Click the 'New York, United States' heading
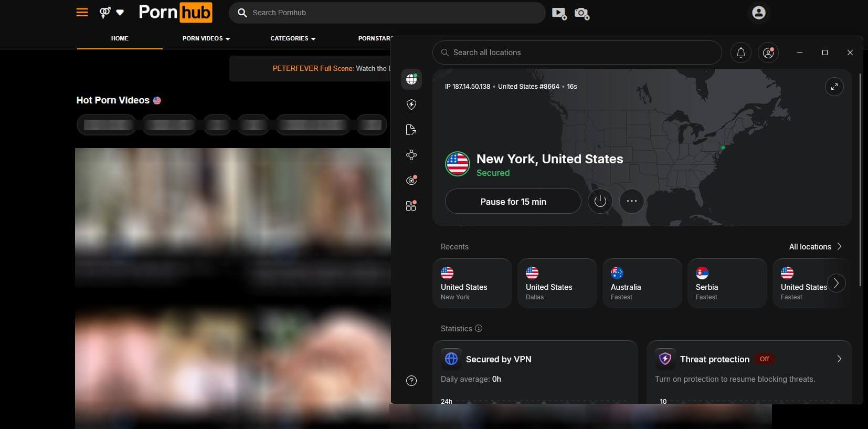The image size is (868, 429). point(549,159)
